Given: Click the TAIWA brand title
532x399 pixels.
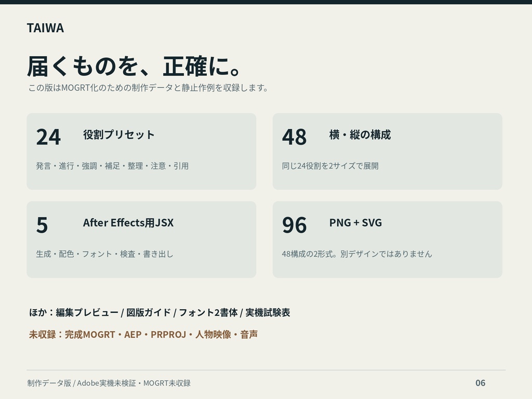Looking at the screenshot, I should point(46,28).
